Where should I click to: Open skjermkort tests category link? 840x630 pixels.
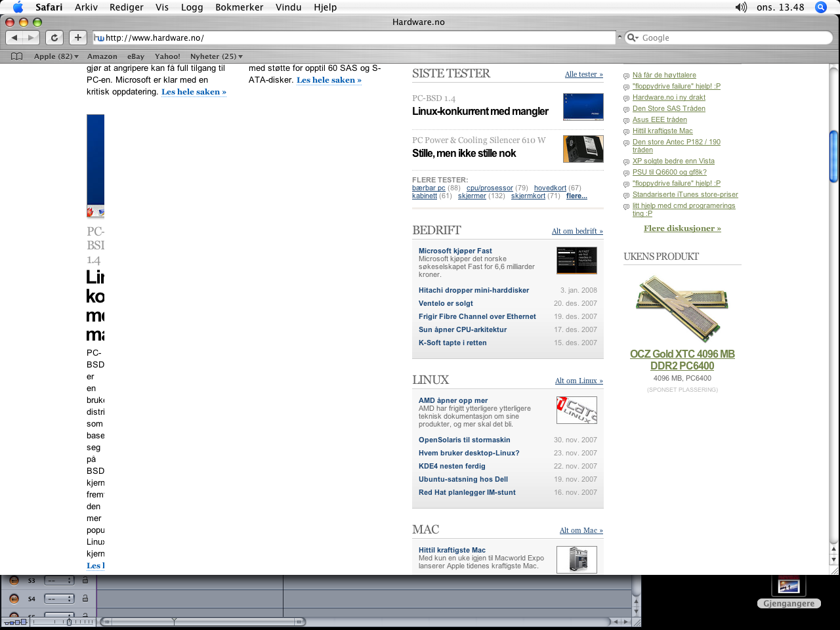pos(528,196)
